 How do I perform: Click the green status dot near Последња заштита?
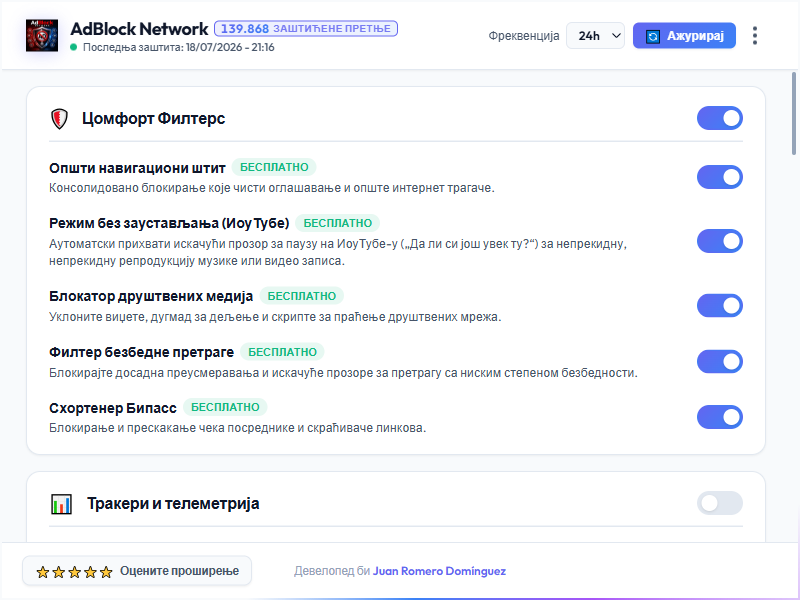73,47
